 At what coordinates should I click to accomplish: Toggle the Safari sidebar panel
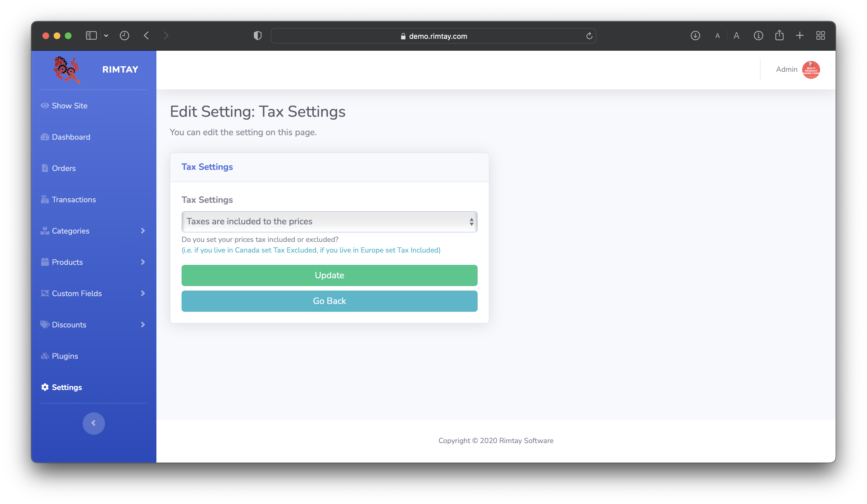(91, 36)
